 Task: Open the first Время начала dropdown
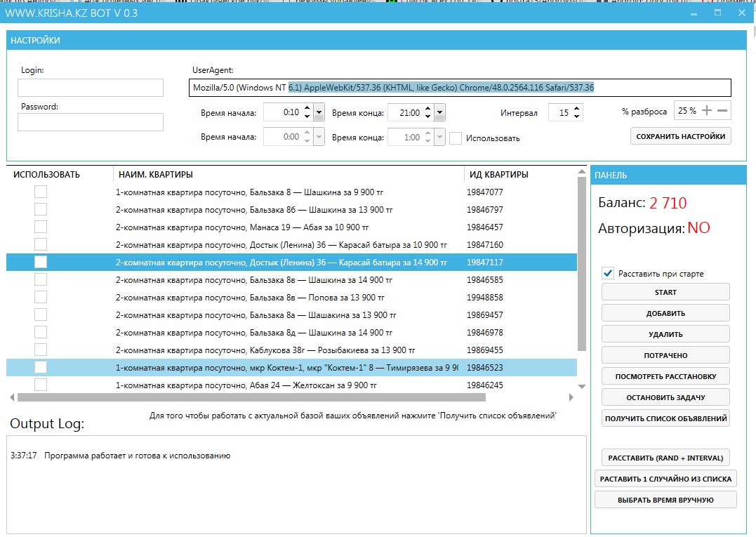(319, 112)
